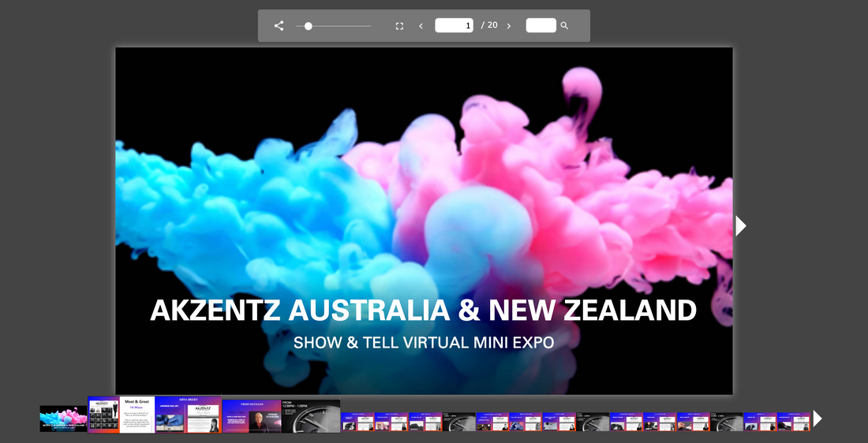Click the Show & Tell Virtual Mini Expo subtitle
868x443 pixels.
(424, 342)
